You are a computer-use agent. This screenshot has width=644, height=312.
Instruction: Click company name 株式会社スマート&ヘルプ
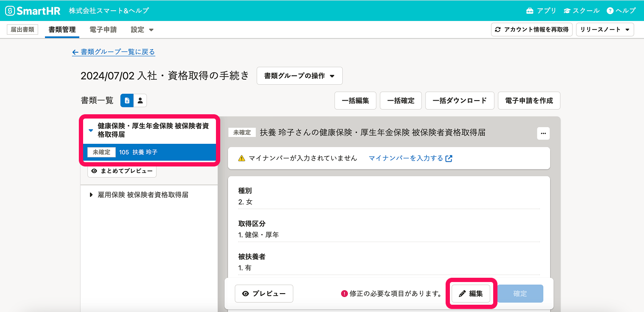click(x=109, y=11)
